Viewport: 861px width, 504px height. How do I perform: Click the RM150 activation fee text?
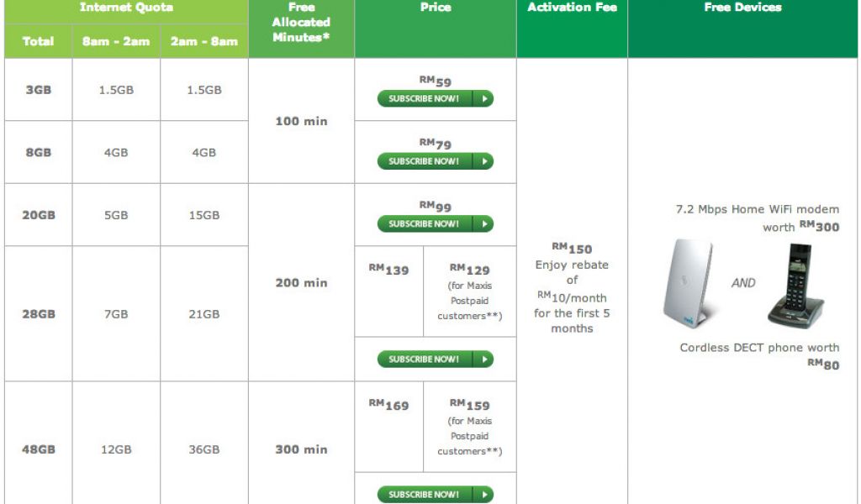572,248
